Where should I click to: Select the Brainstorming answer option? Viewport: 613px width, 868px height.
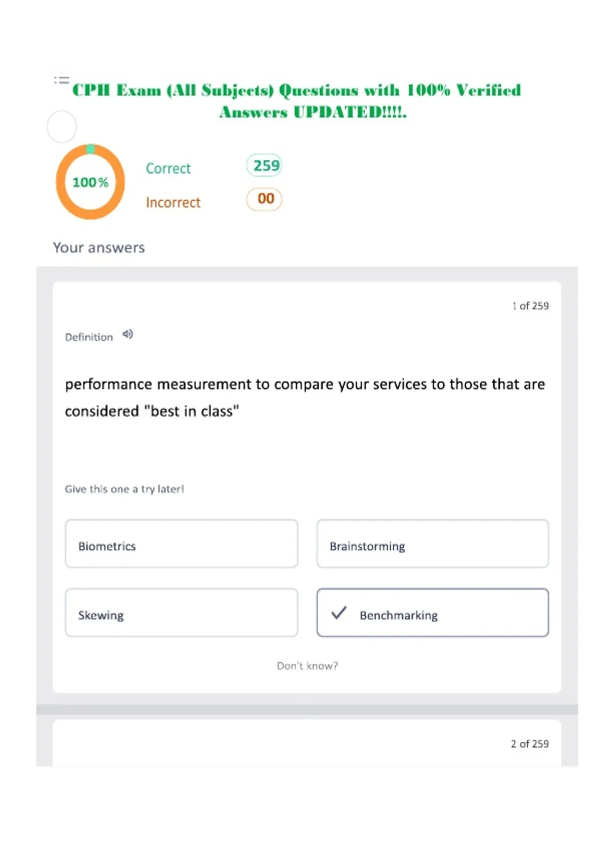(x=433, y=544)
